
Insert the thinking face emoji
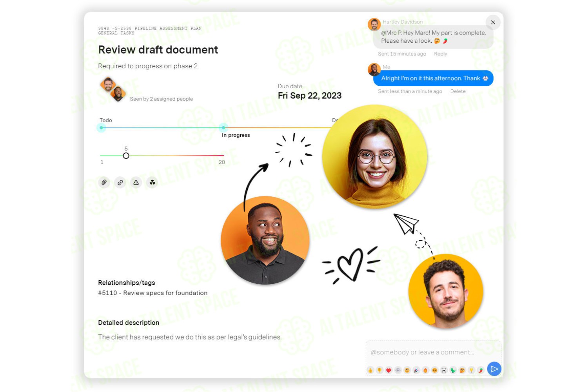point(462,370)
